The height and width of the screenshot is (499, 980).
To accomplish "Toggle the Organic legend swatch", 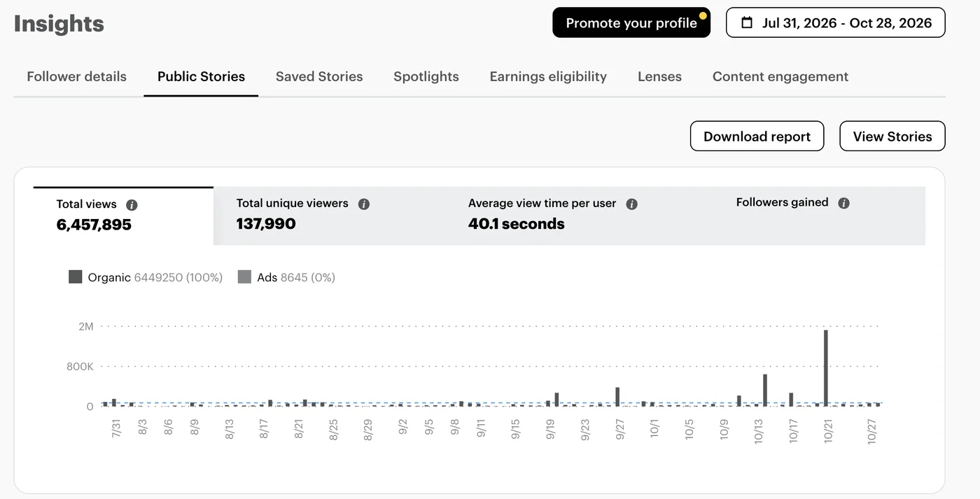I will click(75, 277).
